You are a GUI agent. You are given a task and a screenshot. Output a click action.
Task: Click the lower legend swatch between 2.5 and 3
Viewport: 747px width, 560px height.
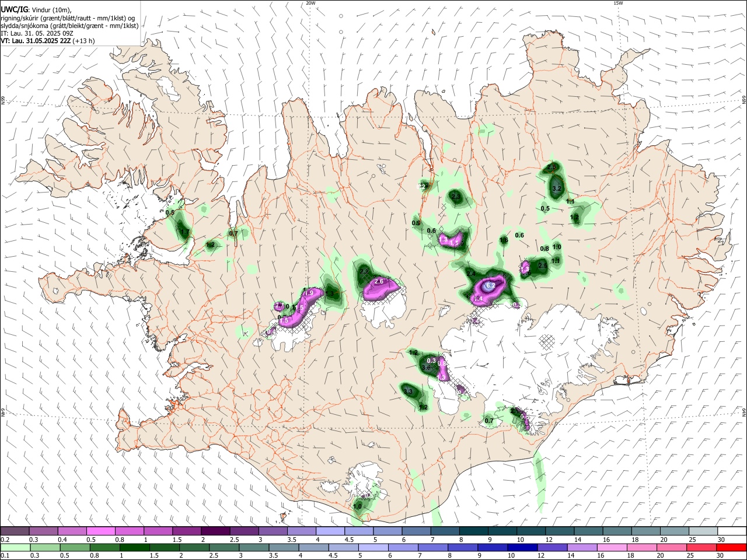[225, 547]
